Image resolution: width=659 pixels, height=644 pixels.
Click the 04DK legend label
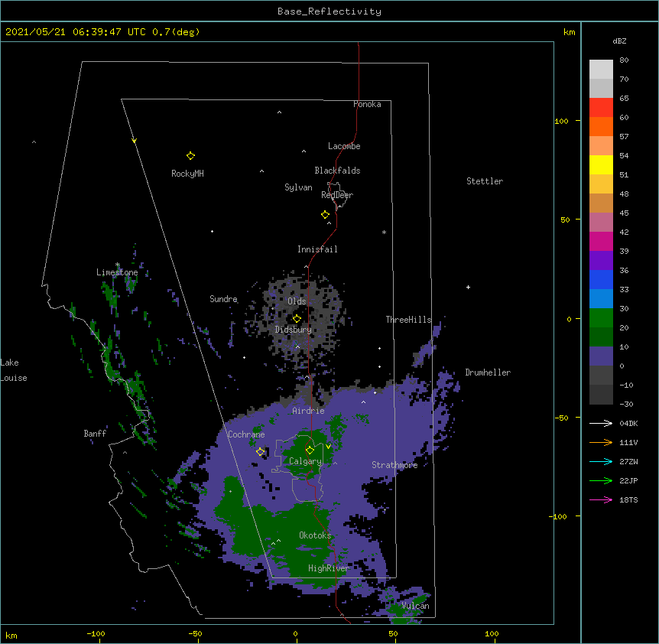click(628, 423)
